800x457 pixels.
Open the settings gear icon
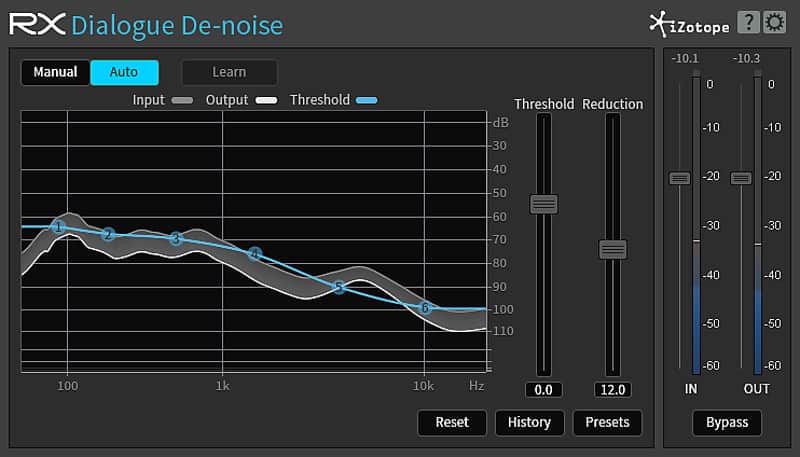[774, 22]
